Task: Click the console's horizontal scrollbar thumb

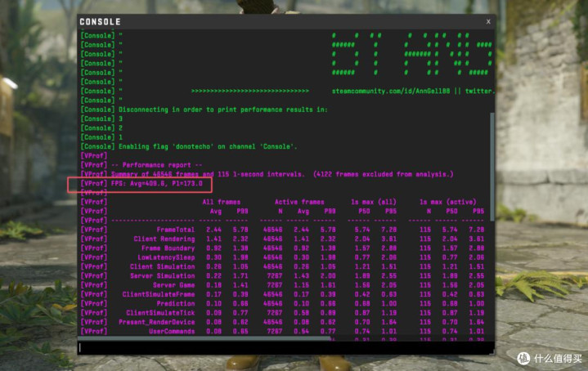Action: tap(204, 339)
